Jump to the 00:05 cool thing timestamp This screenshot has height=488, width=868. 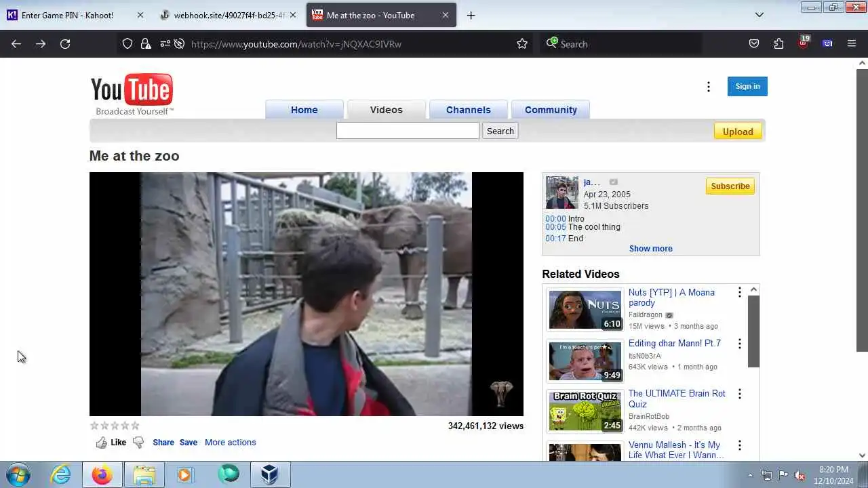coord(555,227)
